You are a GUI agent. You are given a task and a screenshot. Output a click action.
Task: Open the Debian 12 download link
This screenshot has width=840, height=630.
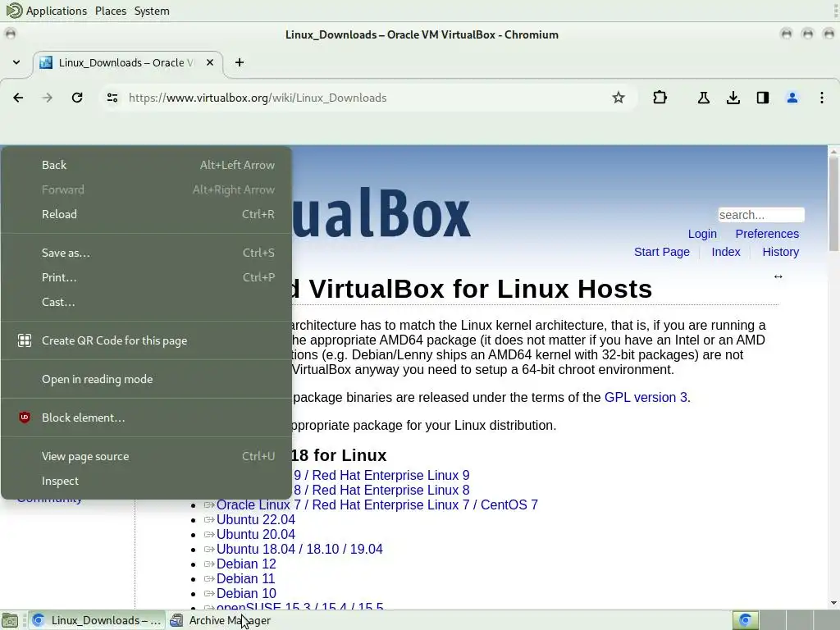tap(246, 564)
